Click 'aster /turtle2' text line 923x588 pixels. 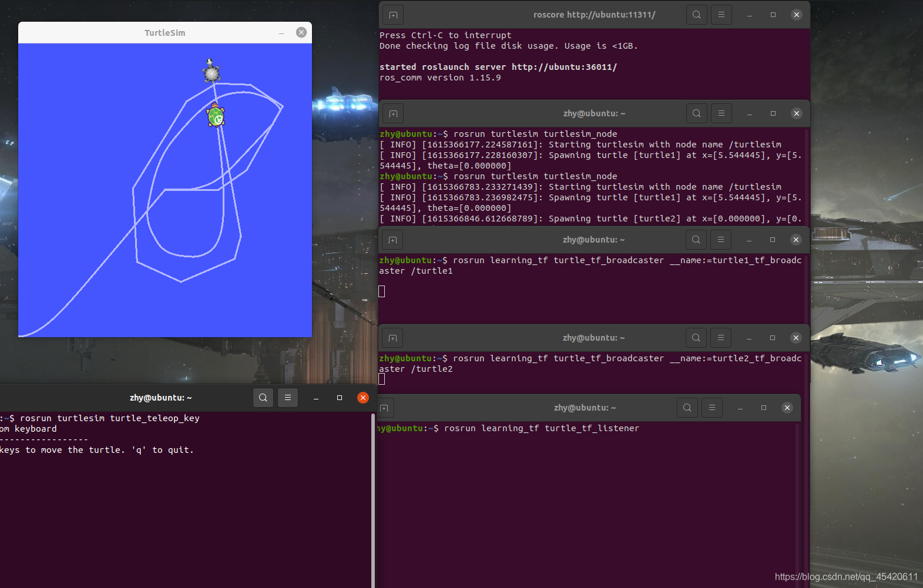click(x=416, y=369)
